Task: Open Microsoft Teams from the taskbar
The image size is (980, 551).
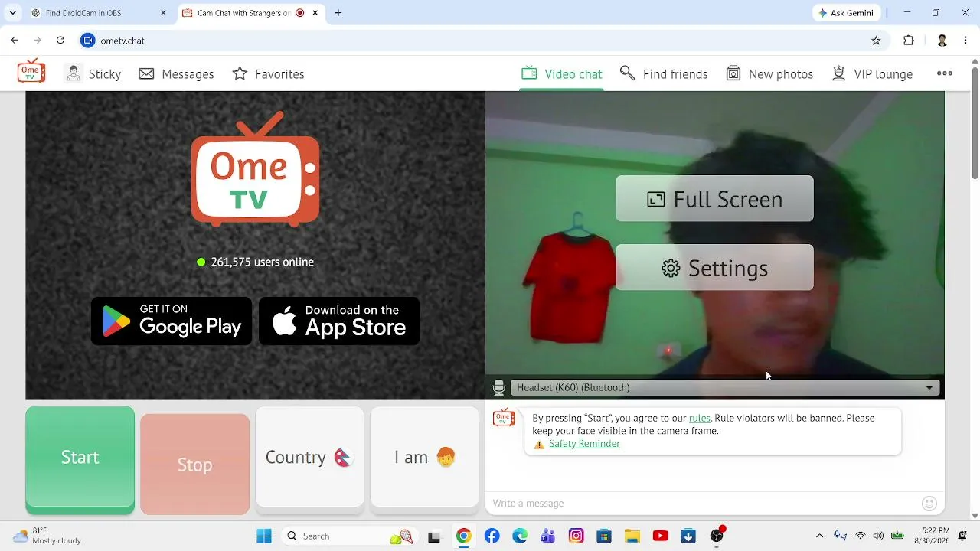Action: tap(547, 536)
